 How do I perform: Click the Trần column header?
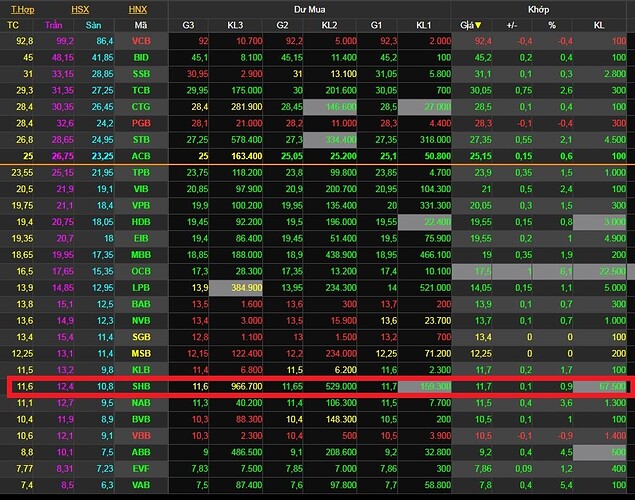tap(53, 25)
